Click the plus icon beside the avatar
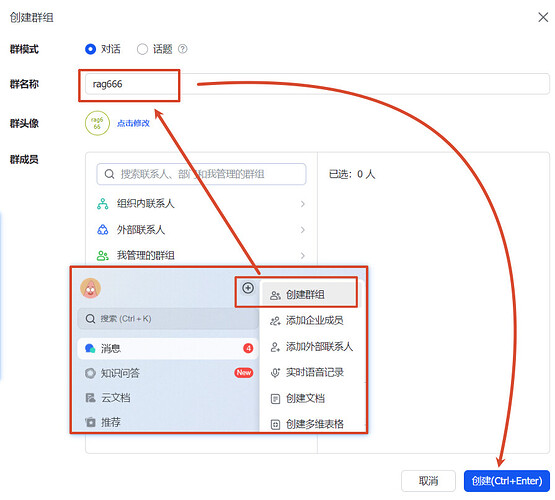This screenshot has height=500, width=555. pos(248,288)
